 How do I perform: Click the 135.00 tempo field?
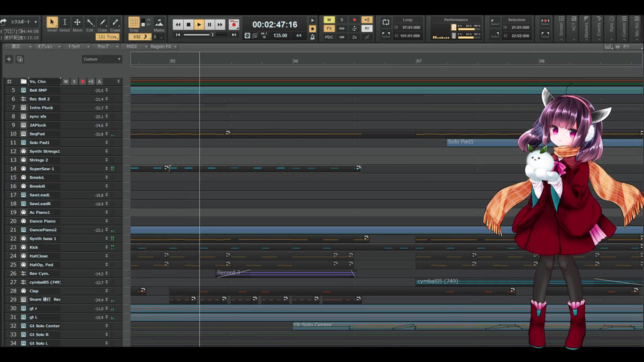pos(280,36)
